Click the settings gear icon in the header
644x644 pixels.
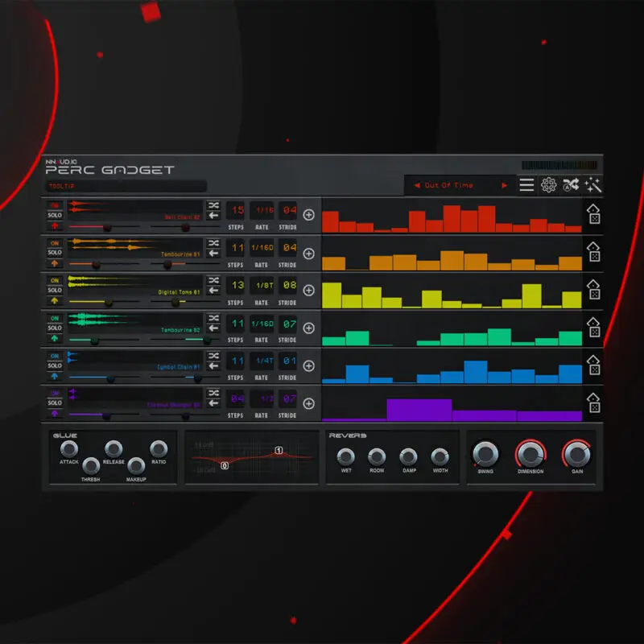pyautogui.click(x=548, y=185)
